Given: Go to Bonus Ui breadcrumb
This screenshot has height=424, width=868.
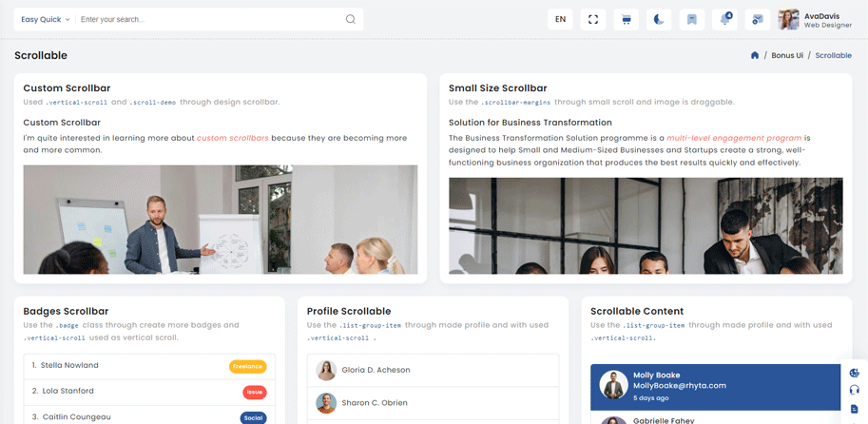Looking at the screenshot, I should click(787, 55).
